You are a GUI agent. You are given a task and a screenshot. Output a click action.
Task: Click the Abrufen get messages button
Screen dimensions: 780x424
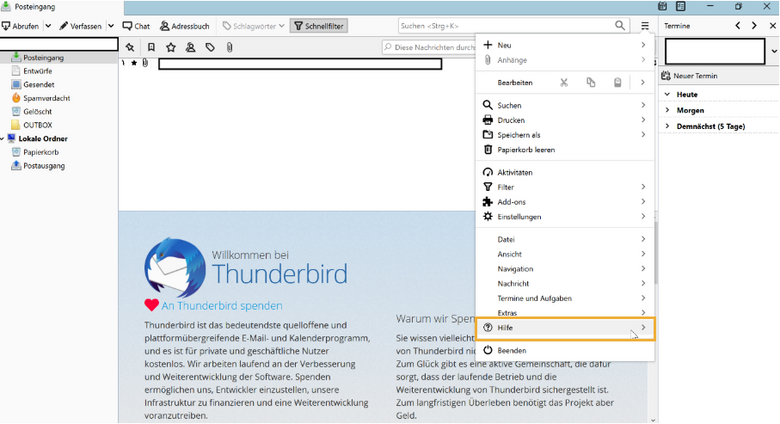[x=20, y=26]
